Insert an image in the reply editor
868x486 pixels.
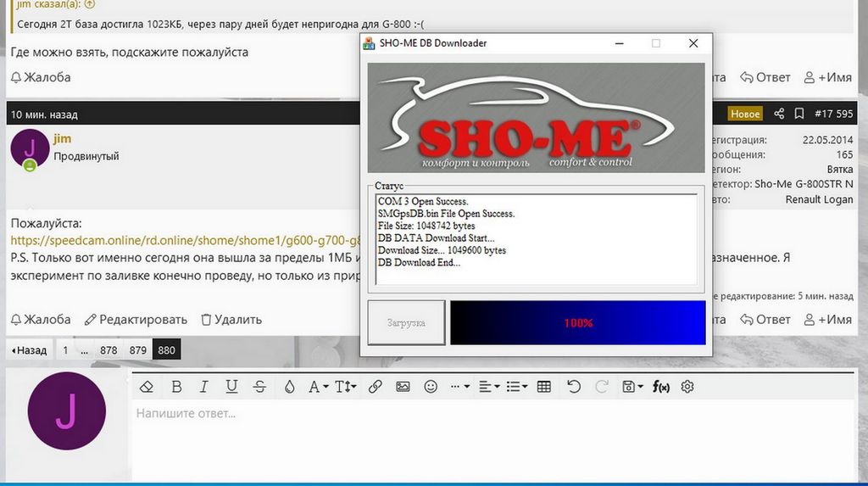tap(403, 387)
